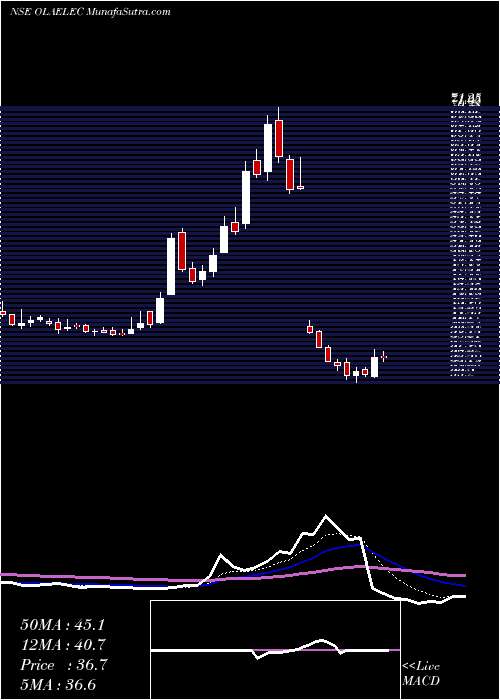The image size is (500, 700).
Task: Click the 5MA : 36.6 value
Action: [x=58, y=685]
